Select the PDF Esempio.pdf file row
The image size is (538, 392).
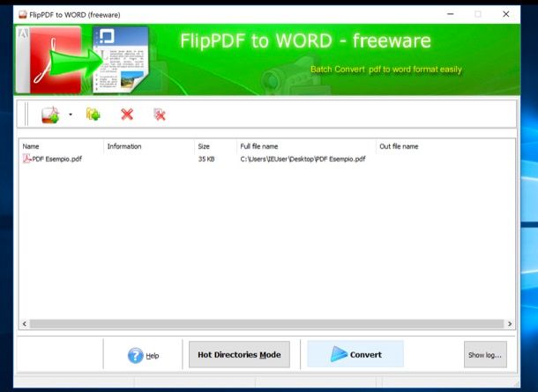pyautogui.click(x=267, y=159)
